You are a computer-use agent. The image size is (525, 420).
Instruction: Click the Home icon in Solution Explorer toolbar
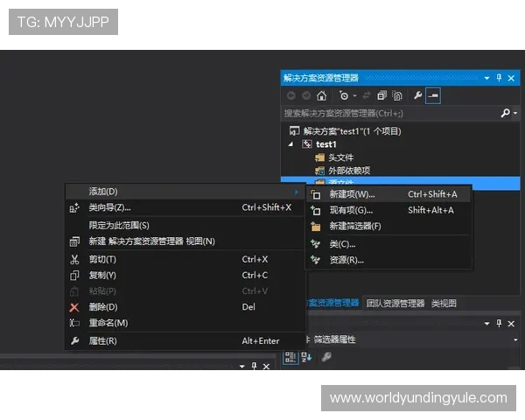321,95
